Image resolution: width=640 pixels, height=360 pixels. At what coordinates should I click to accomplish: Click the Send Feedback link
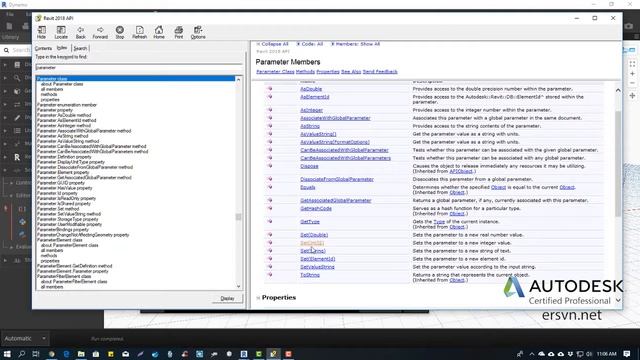click(380, 71)
